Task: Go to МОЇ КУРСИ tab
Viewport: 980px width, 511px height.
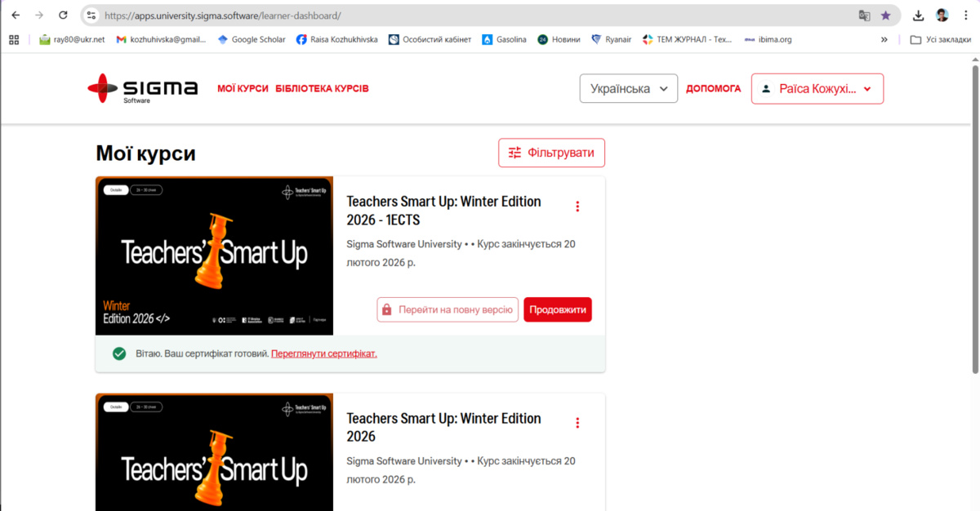Action: [x=243, y=88]
